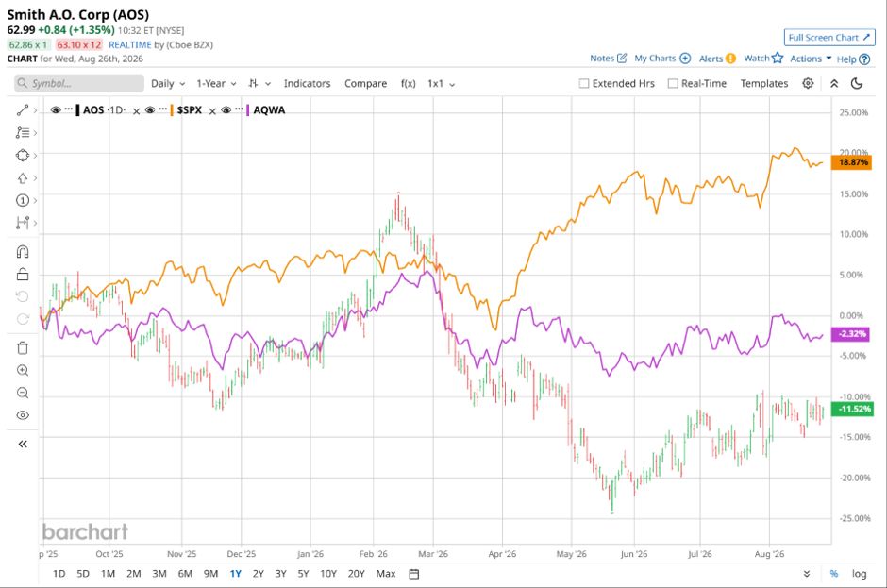Toggle the magnet snap tool
The width and height of the screenshot is (887, 588).
tap(22, 251)
